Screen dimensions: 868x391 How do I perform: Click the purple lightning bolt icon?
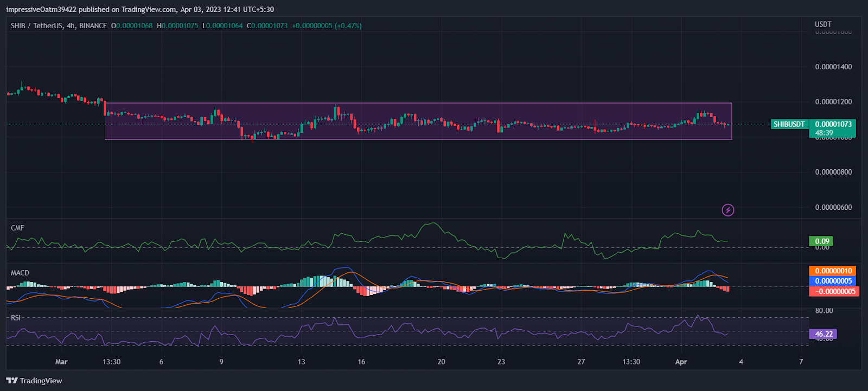728,210
